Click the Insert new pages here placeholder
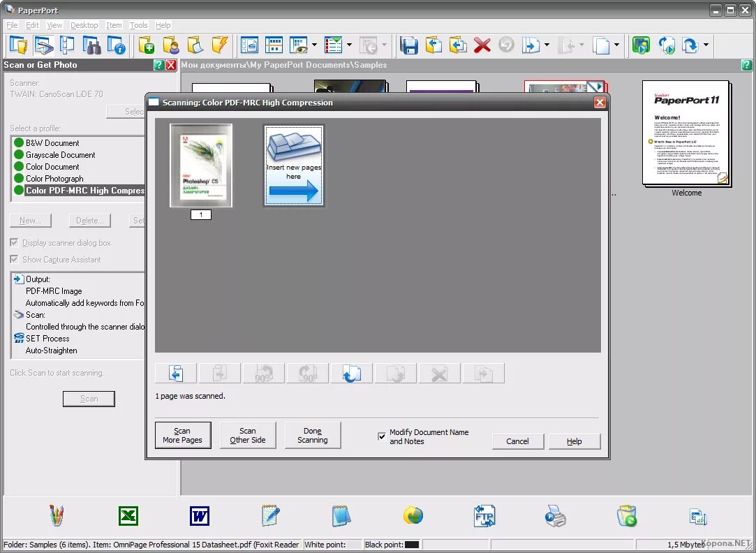Viewport: 756px width, 553px height. click(x=294, y=165)
